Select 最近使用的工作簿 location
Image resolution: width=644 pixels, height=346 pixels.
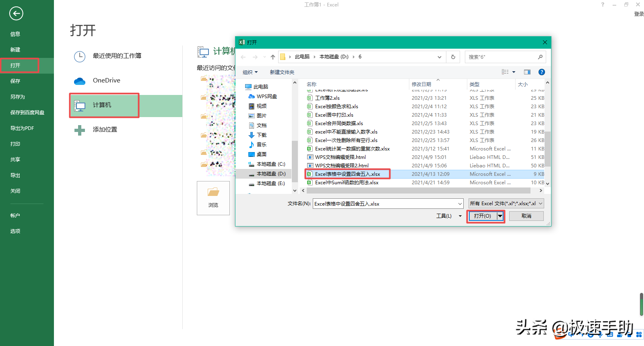117,56
